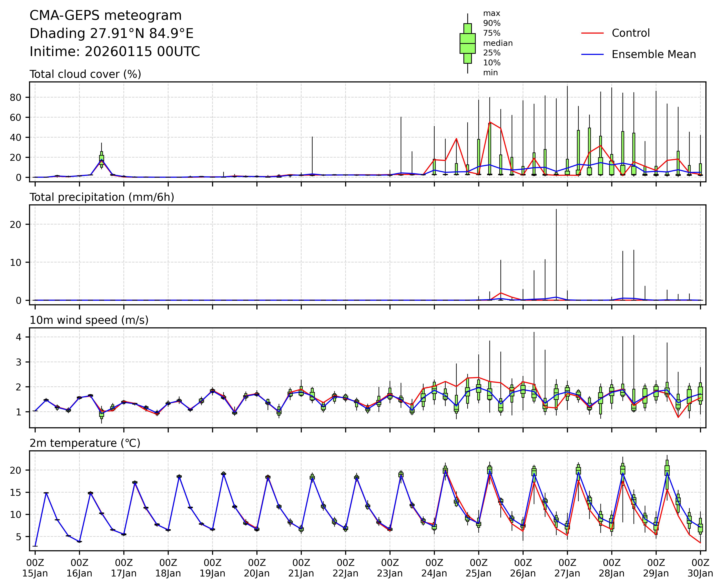Click the '2m temperature (℃)' panel title

(85, 443)
